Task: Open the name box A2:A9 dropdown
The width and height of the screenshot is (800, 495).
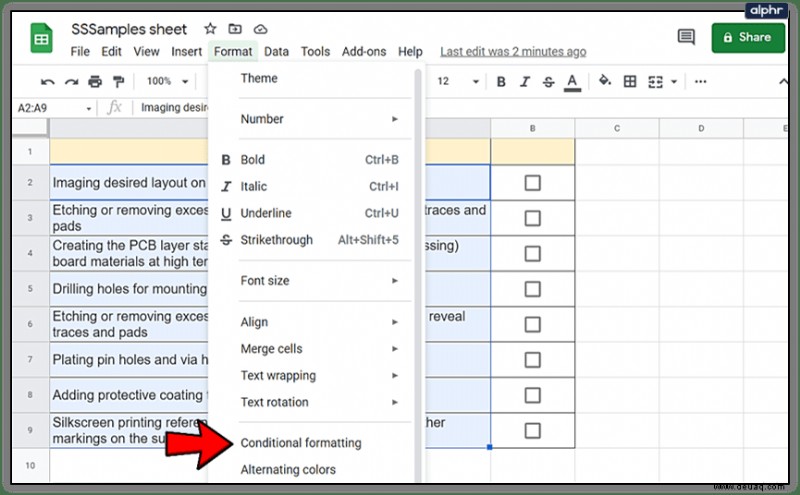Action: coord(88,108)
